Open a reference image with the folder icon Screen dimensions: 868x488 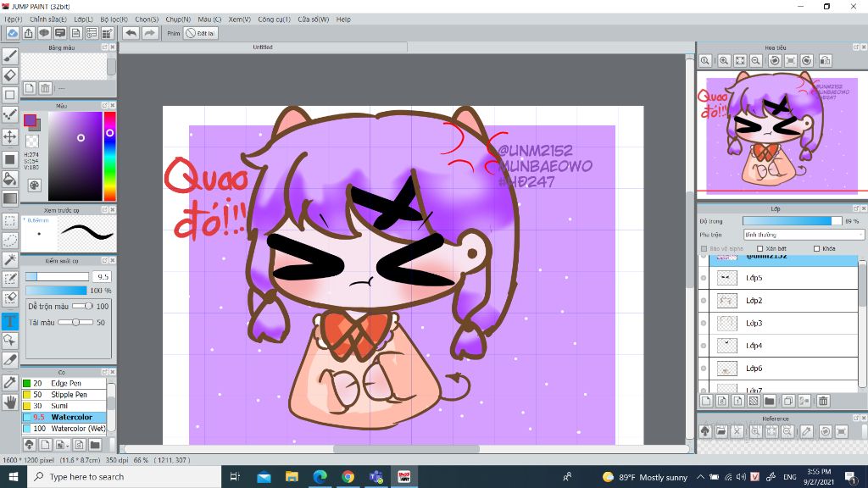(721, 431)
